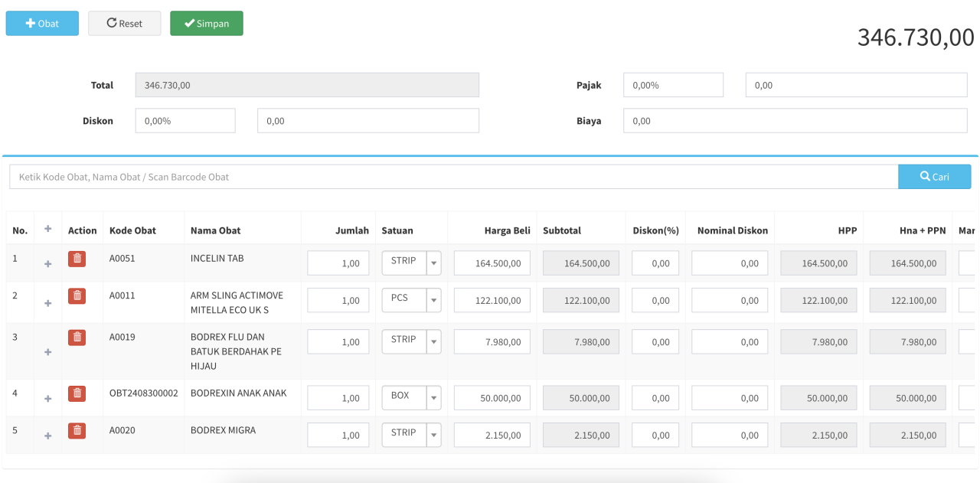Click plus icon on BODREX MIGRA row
The width and height of the screenshot is (980, 483).
click(47, 436)
